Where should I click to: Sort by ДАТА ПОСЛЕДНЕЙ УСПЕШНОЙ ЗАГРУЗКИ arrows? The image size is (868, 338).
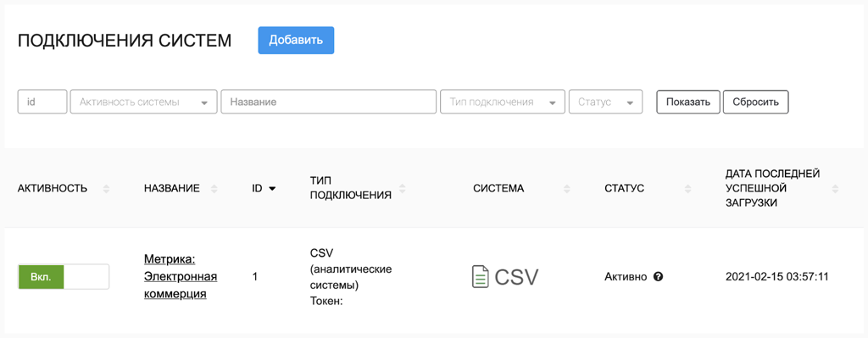(x=835, y=189)
